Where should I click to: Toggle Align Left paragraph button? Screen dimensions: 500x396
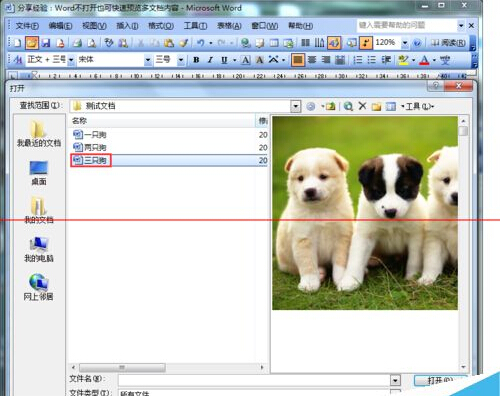click(298, 60)
